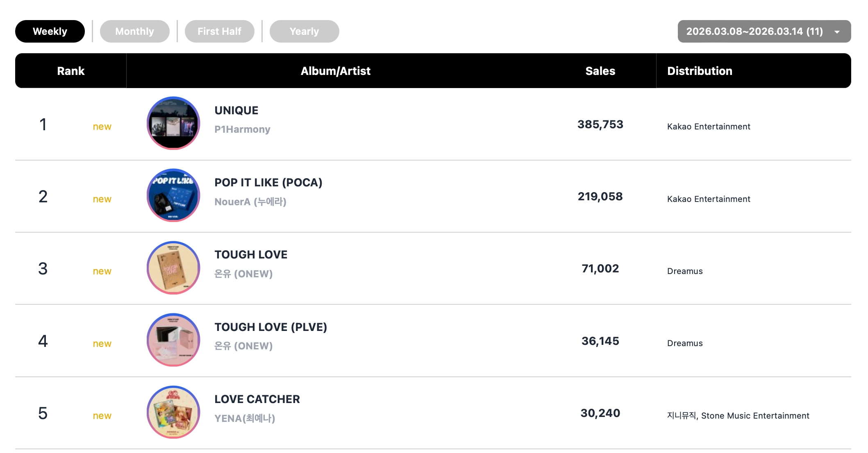Switch to the Weekly chart tab
Image resolution: width=868 pixels, height=453 pixels.
50,32
